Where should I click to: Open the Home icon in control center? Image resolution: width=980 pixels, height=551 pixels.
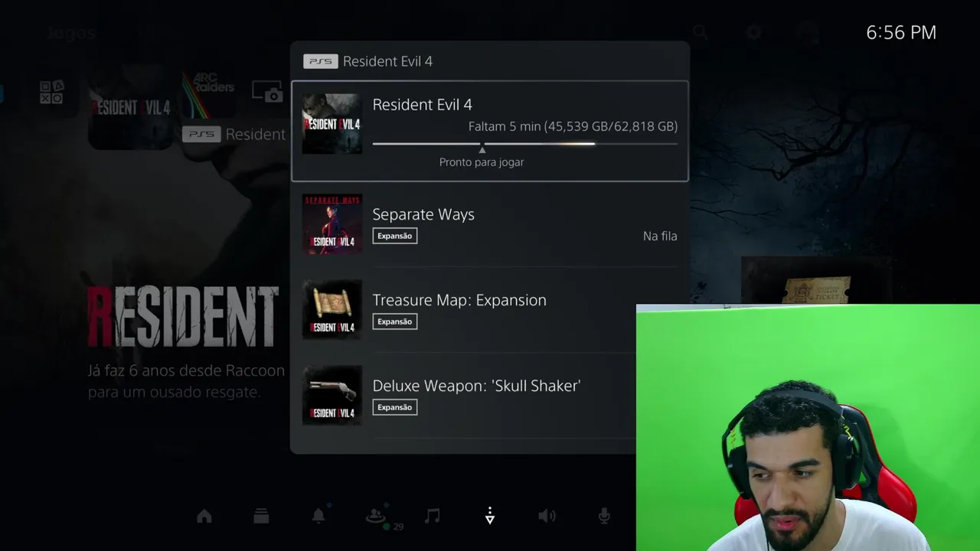click(204, 517)
